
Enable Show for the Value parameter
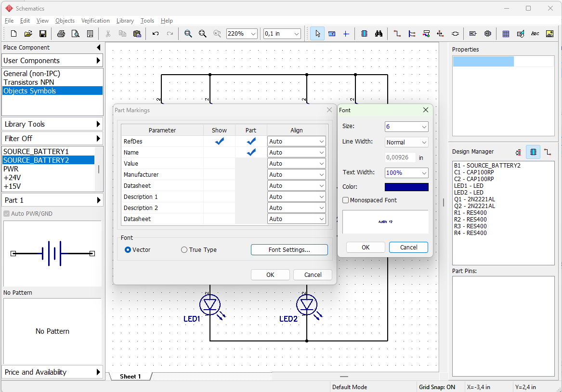tap(219, 163)
